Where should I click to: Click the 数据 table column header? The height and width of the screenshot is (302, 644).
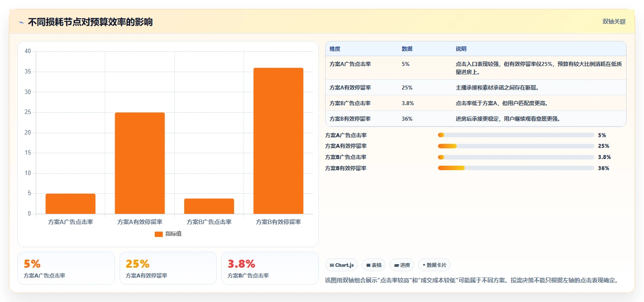tap(407, 49)
